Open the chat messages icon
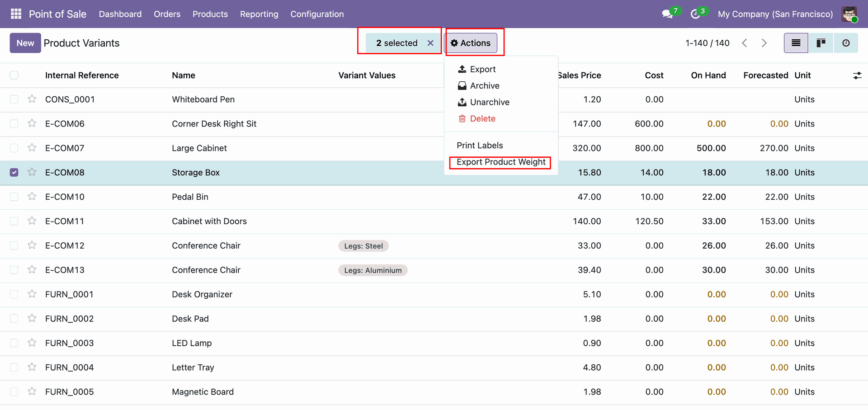 click(x=667, y=14)
